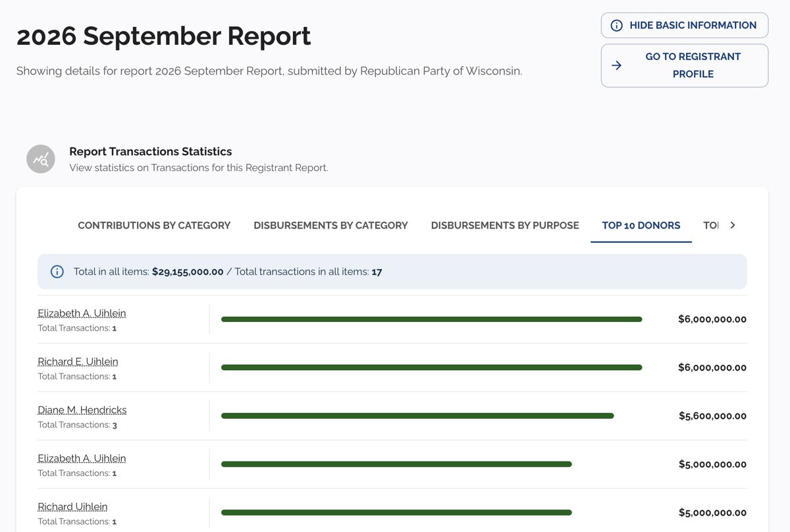Image resolution: width=790 pixels, height=532 pixels.
Task: Click the info icon on Hide Basic Information
Action: coord(617,26)
